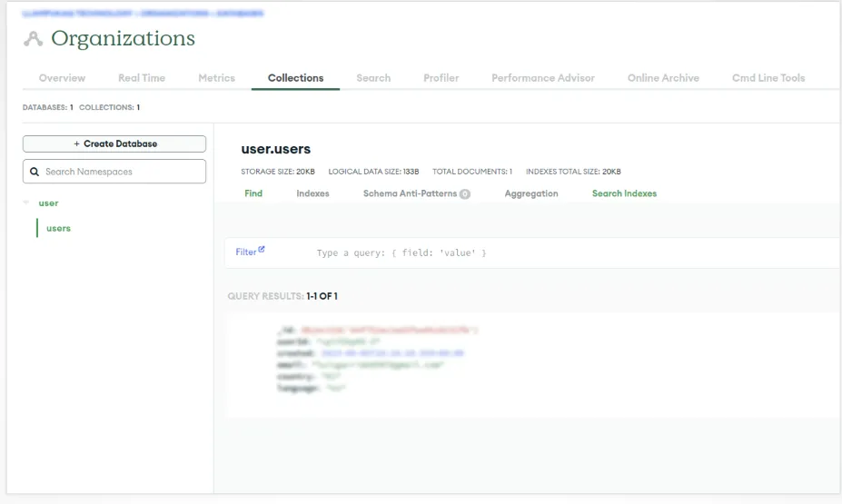Select the Indexes sub-tab
The width and height of the screenshot is (842, 504).
[312, 193]
